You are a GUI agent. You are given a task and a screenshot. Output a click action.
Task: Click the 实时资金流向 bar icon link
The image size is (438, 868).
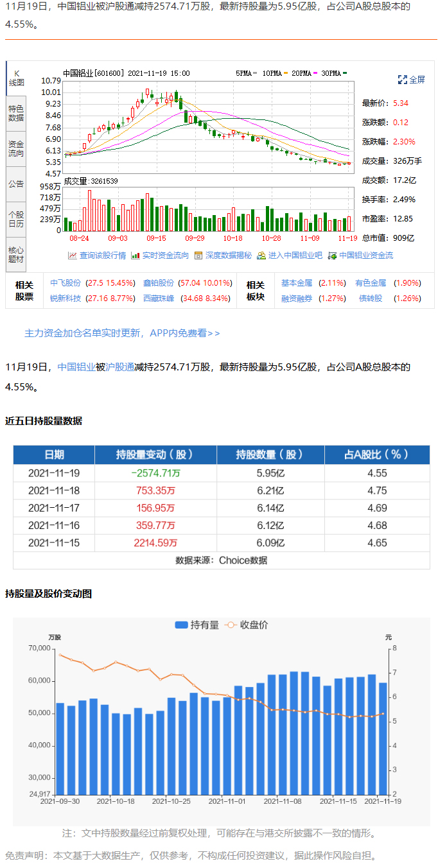pyautogui.click(x=160, y=256)
